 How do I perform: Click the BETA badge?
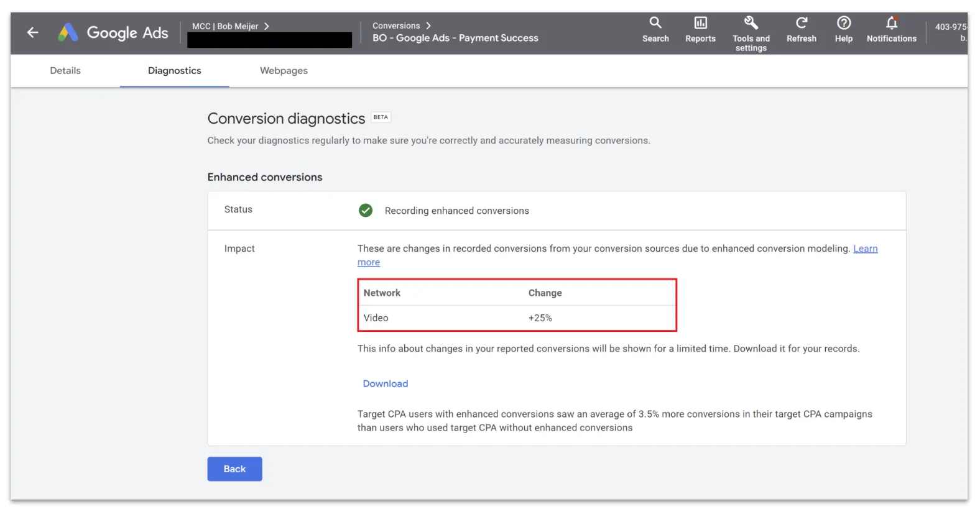point(381,117)
